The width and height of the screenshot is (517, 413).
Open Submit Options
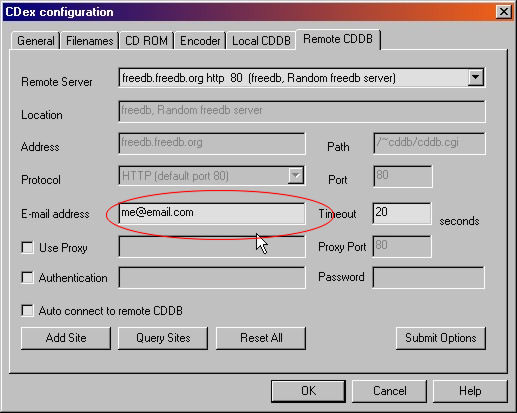pos(441,338)
